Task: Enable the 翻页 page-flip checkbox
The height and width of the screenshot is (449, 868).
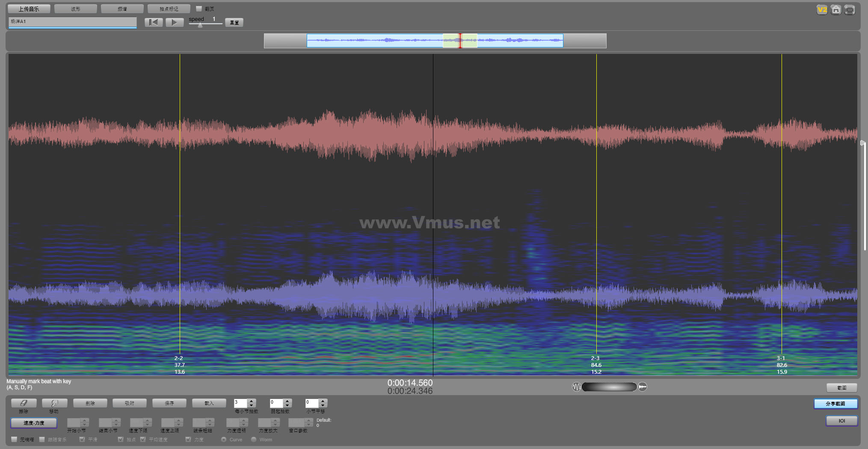Action: click(199, 9)
